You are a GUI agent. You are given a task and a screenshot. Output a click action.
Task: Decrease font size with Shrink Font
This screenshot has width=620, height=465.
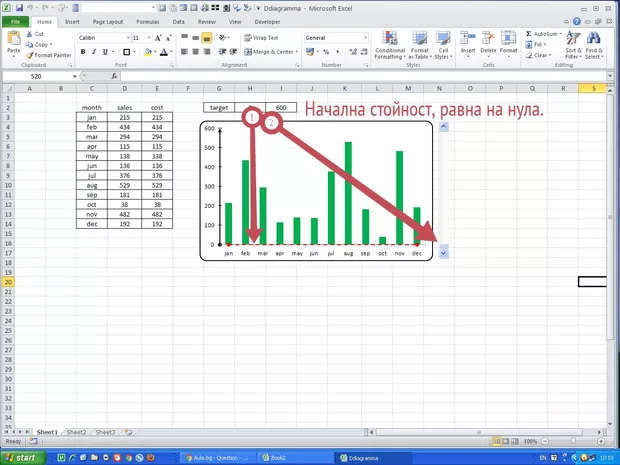coord(168,38)
